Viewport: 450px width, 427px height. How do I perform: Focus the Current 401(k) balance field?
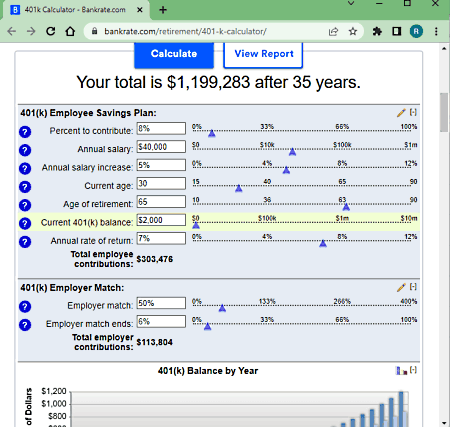pos(161,220)
